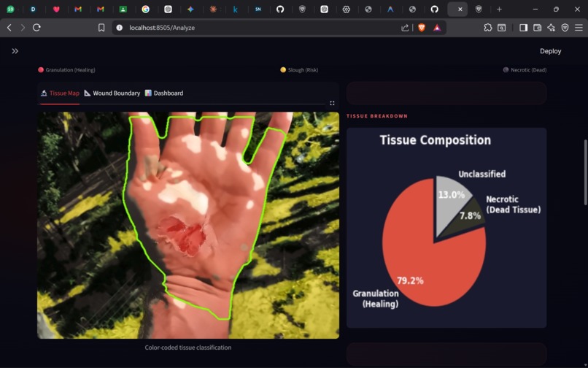
Task: Reload the current page
Action: pyautogui.click(x=36, y=28)
